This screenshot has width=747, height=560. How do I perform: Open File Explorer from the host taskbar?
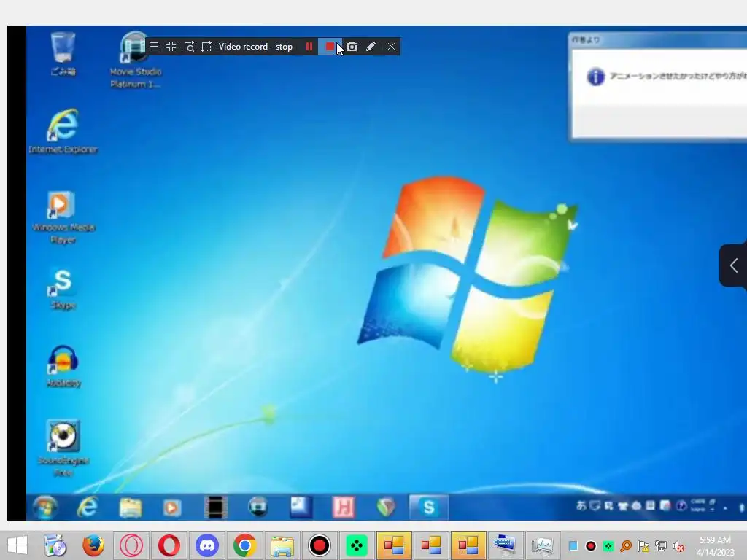point(282,546)
